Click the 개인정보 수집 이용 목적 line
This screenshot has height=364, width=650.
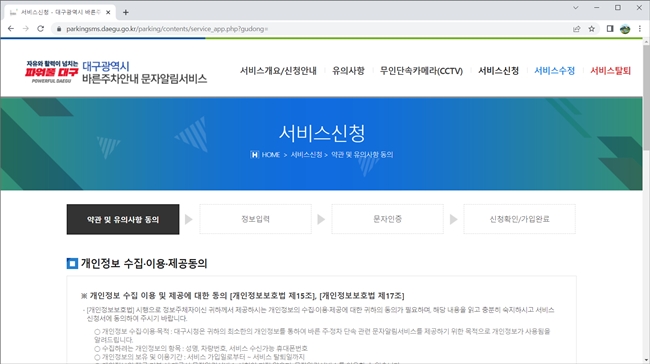click(x=322, y=335)
